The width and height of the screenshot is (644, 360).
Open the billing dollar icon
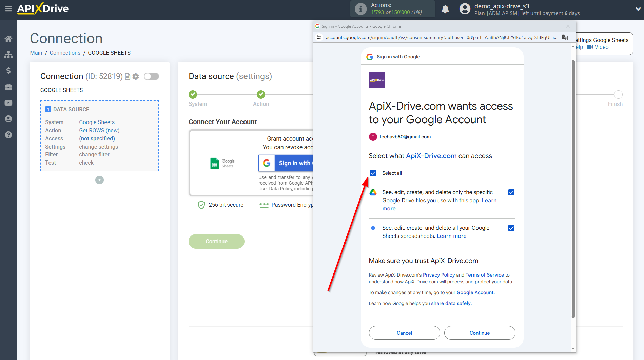point(8,71)
